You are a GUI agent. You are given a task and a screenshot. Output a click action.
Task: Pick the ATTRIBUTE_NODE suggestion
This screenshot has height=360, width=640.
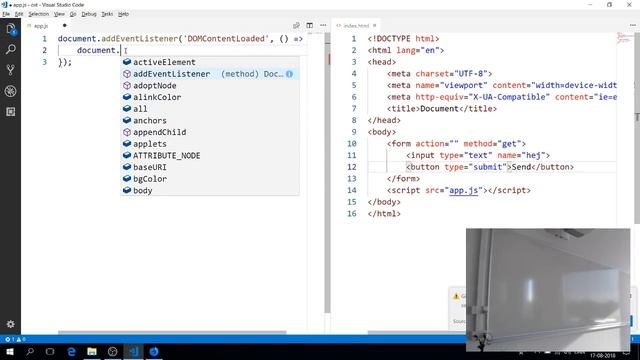[210, 156]
